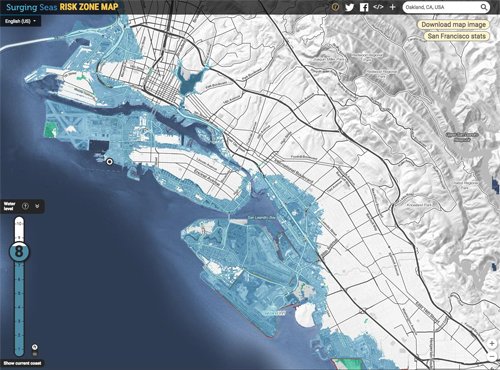Zoom out the map with minus button
Viewport: 500px width, 370px height.
tap(492, 356)
